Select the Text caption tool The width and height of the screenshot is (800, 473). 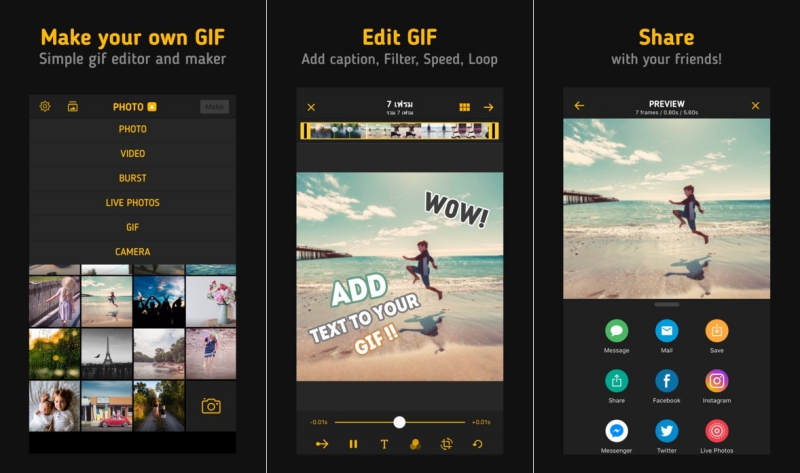(x=384, y=444)
